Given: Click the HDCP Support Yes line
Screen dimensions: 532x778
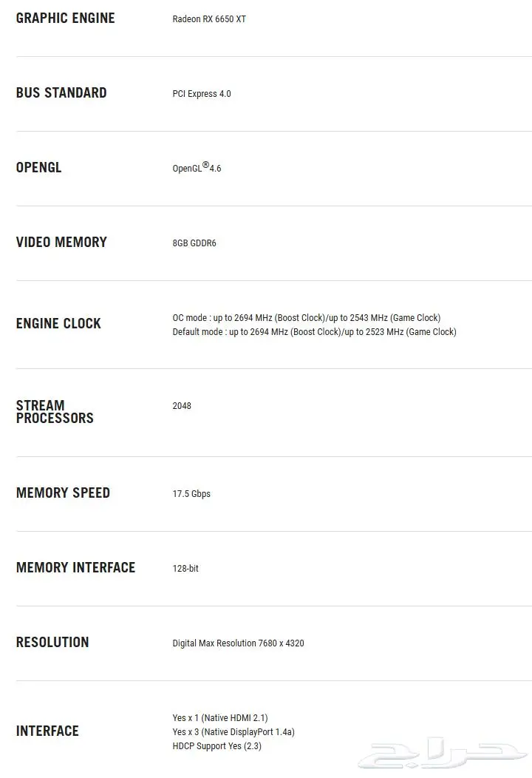Looking at the screenshot, I should 217,746.
